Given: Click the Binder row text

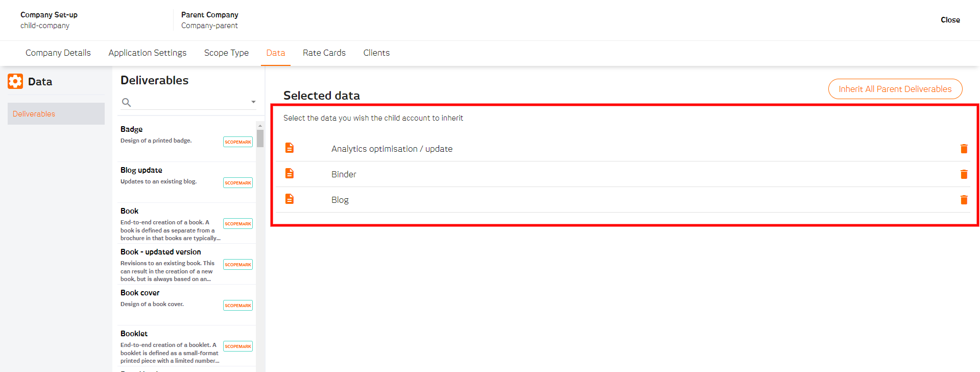Looking at the screenshot, I should pos(344,174).
